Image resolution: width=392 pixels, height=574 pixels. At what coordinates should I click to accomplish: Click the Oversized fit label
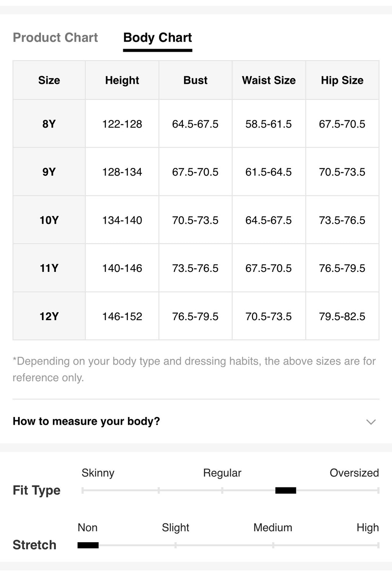point(354,473)
